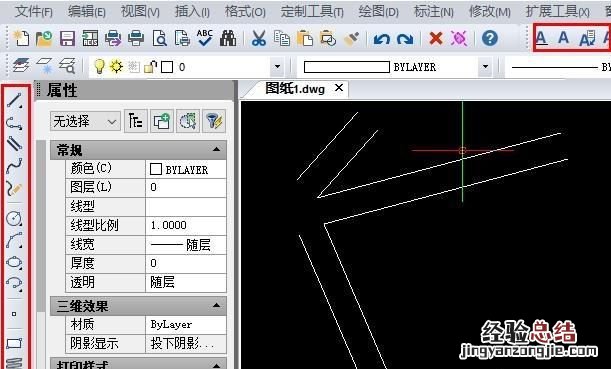
Task: Copy selection with the copy icon
Action: (x=282, y=39)
